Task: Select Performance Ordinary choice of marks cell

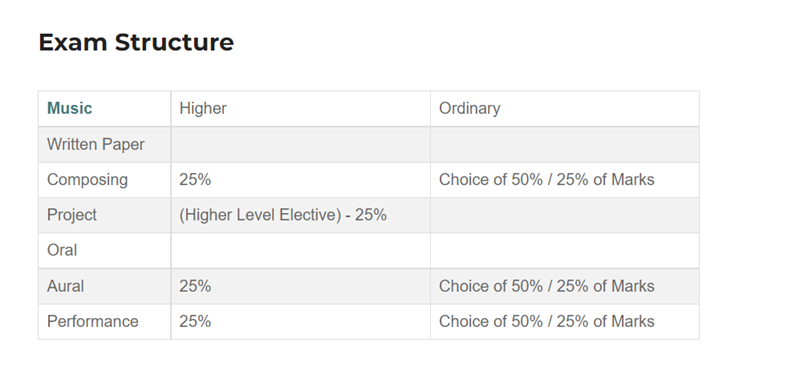Action: point(565,322)
